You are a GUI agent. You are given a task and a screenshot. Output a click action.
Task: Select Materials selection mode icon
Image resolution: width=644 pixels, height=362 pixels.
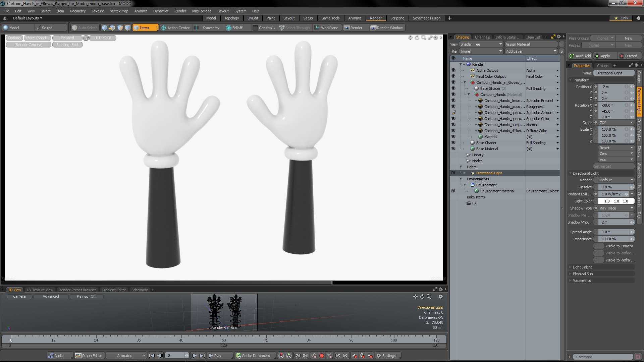point(128,28)
